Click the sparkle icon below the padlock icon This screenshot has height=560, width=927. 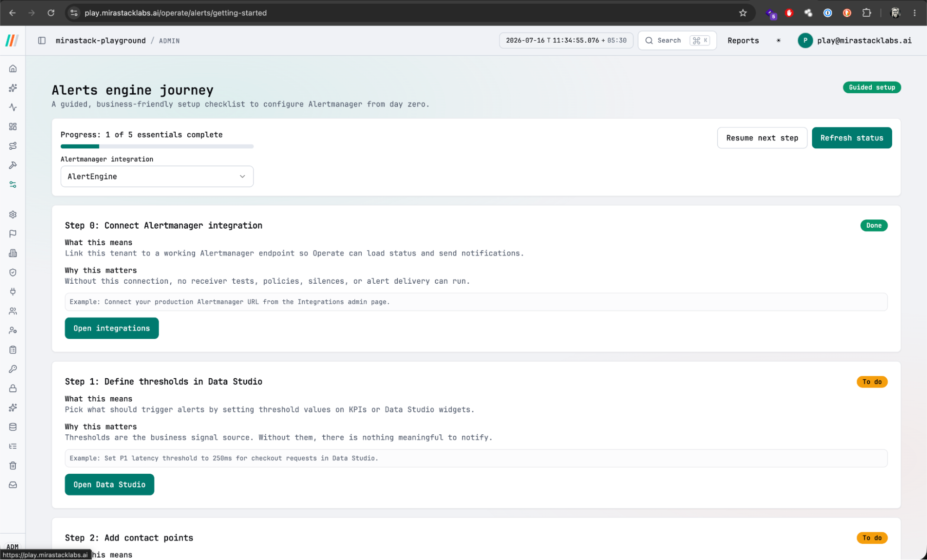pos(13,407)
